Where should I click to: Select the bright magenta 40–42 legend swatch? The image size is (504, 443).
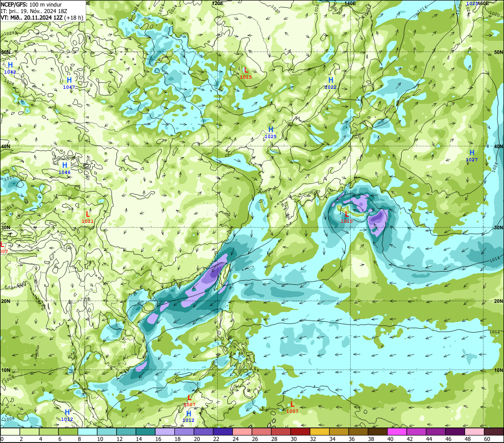397,431
